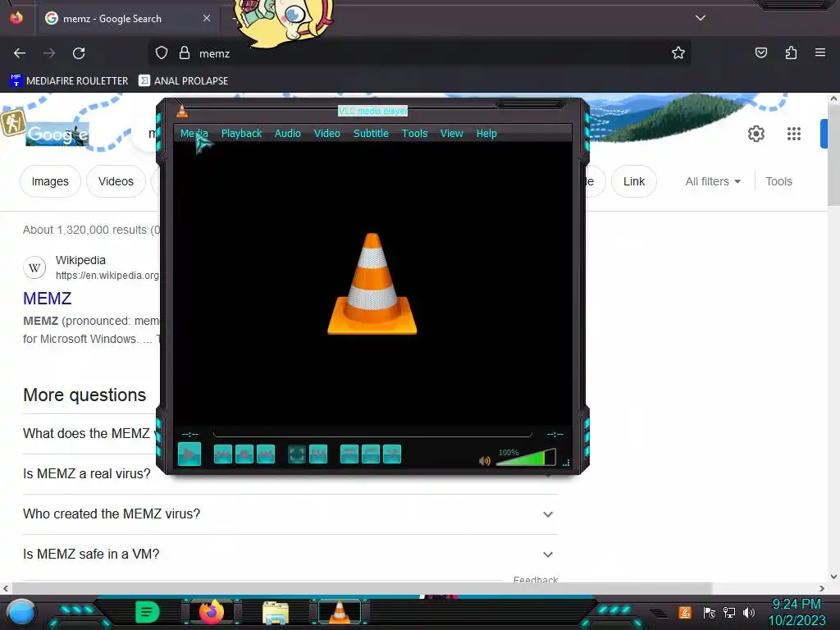Open the Firefox hamburger menu
This screenshot has width=840, height=630.
point(819,52)
